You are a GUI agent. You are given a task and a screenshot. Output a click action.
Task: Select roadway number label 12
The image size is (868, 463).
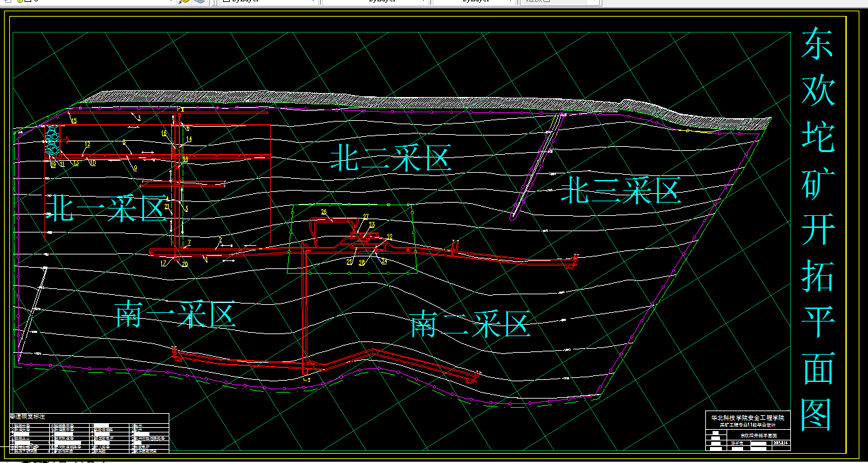point(88,143)
